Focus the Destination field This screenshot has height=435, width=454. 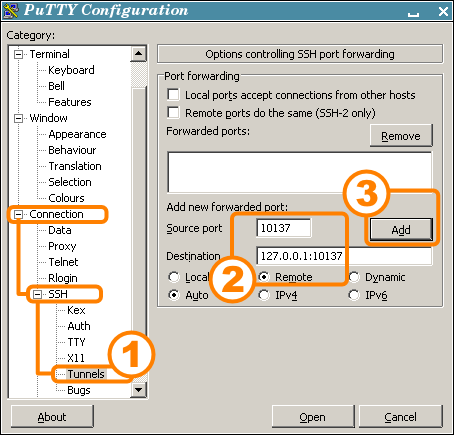pyautogui.click(x=344, y=256)
